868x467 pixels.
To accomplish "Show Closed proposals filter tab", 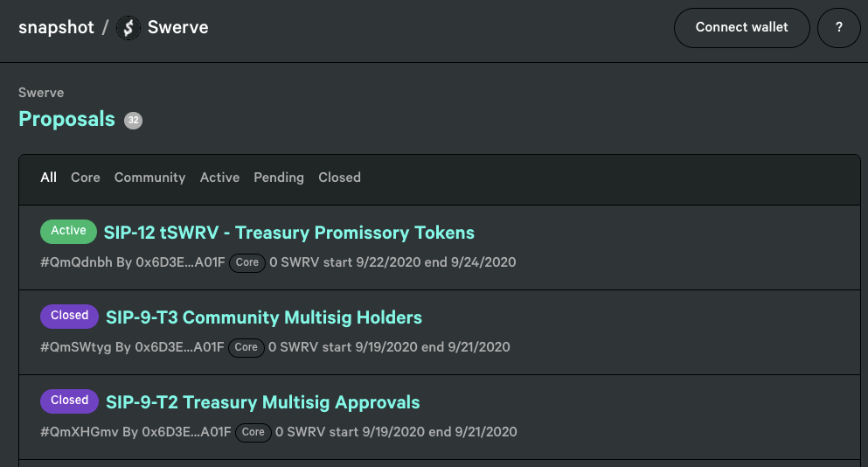I will pos(339,178).
